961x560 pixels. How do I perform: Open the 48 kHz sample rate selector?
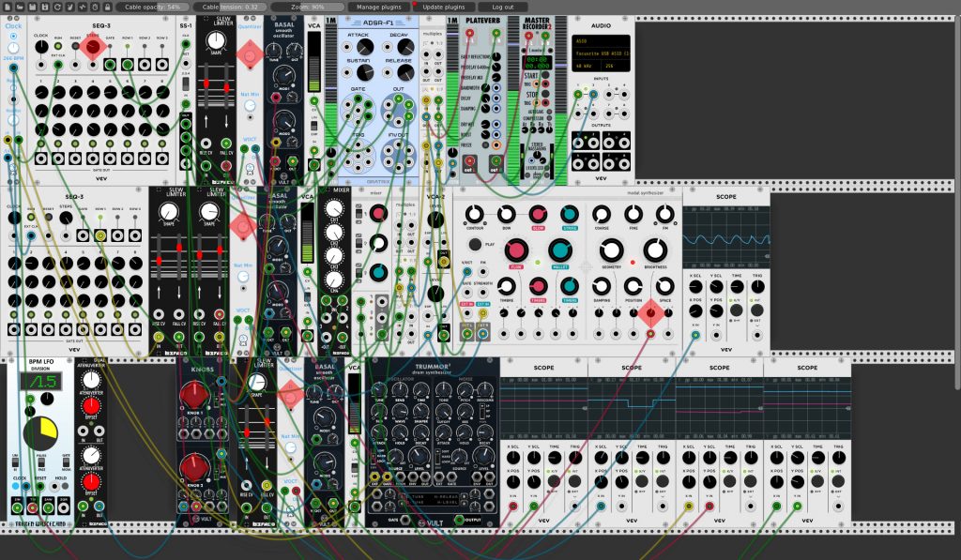(586, 66)
